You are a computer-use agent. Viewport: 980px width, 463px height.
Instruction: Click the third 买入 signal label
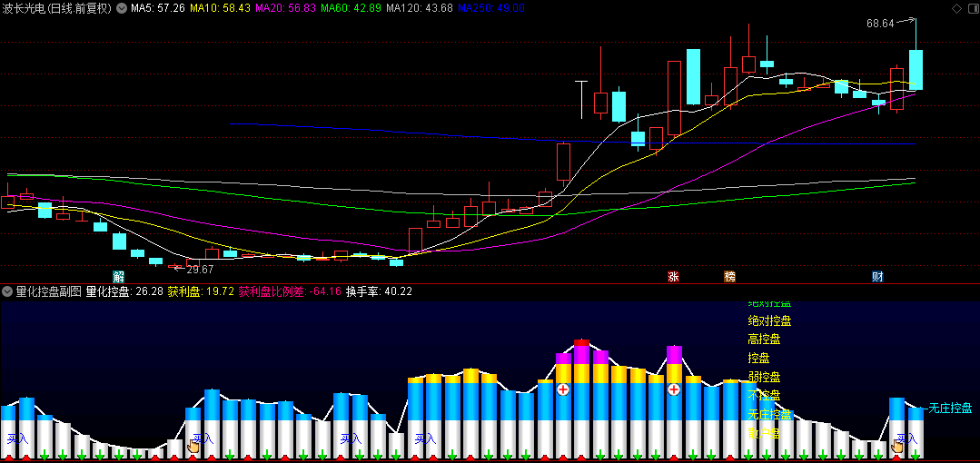coord(351,438)
